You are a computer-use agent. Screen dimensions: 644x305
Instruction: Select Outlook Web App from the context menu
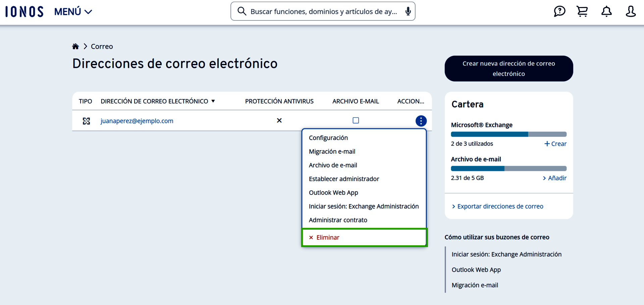coord(333,192)
